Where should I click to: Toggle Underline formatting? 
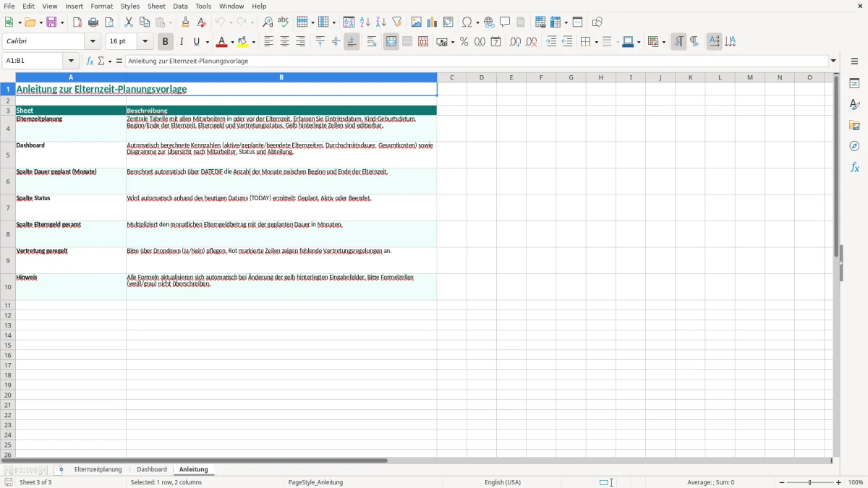click(x=196, y=42)
